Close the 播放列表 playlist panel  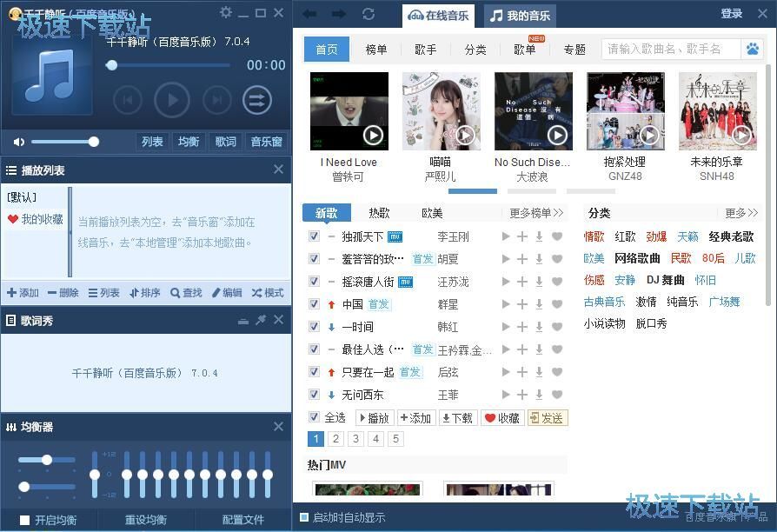278,170
